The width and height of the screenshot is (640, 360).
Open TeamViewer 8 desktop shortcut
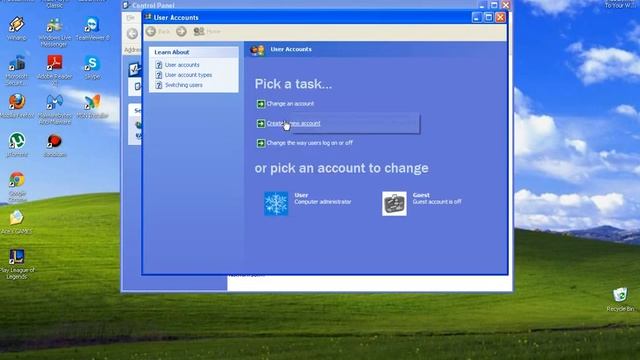tap(93, 29)
